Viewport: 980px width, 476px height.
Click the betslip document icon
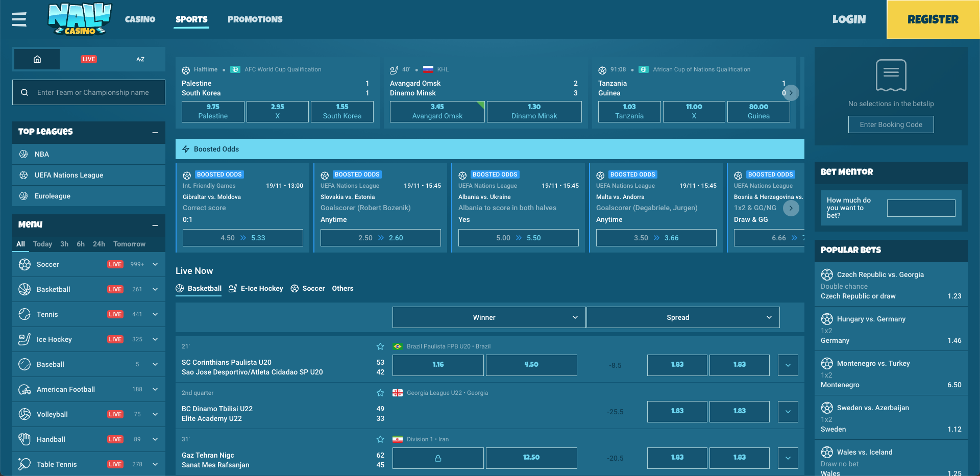pos(891,75)
